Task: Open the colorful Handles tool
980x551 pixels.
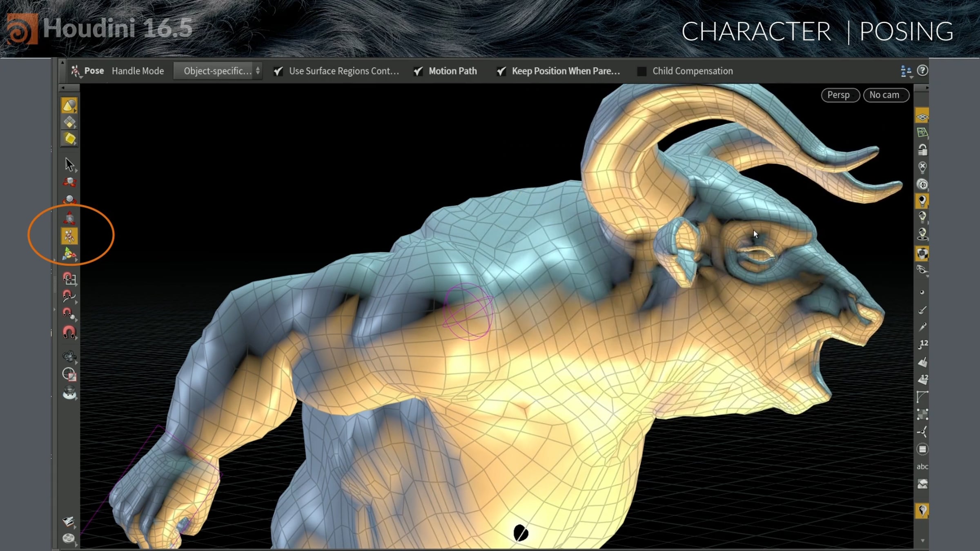Action: (69, 254)
